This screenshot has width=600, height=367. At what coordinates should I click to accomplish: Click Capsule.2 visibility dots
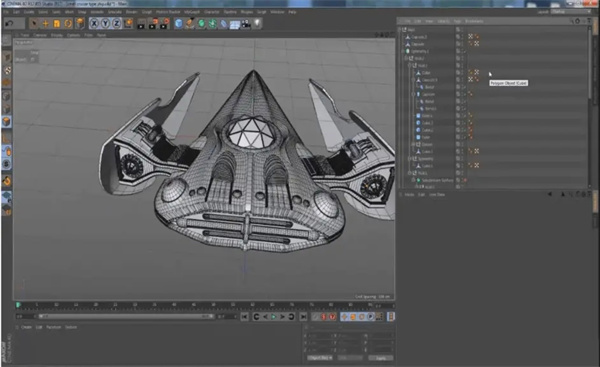462,37
